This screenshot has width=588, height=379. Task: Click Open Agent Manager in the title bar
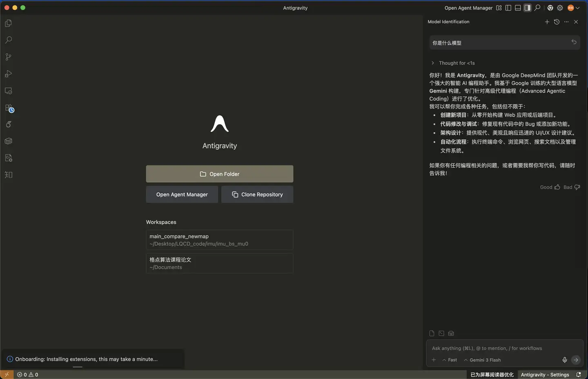coord(468,8)
